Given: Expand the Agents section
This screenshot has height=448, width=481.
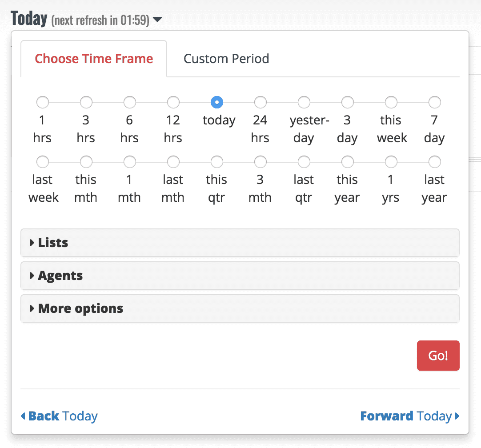Looking at the screenshot, I should pyautogui.click(x=240, y=276).
